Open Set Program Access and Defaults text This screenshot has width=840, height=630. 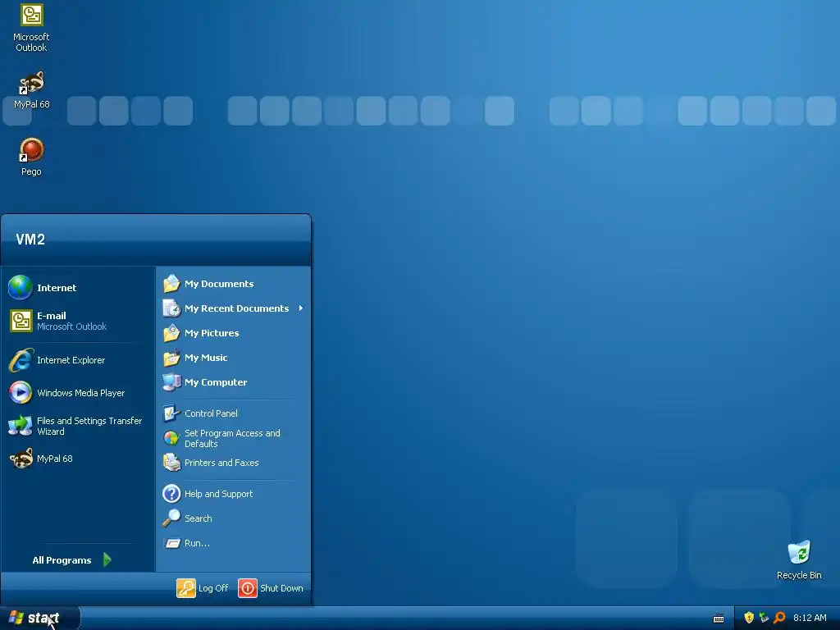(x=232, y=438)
